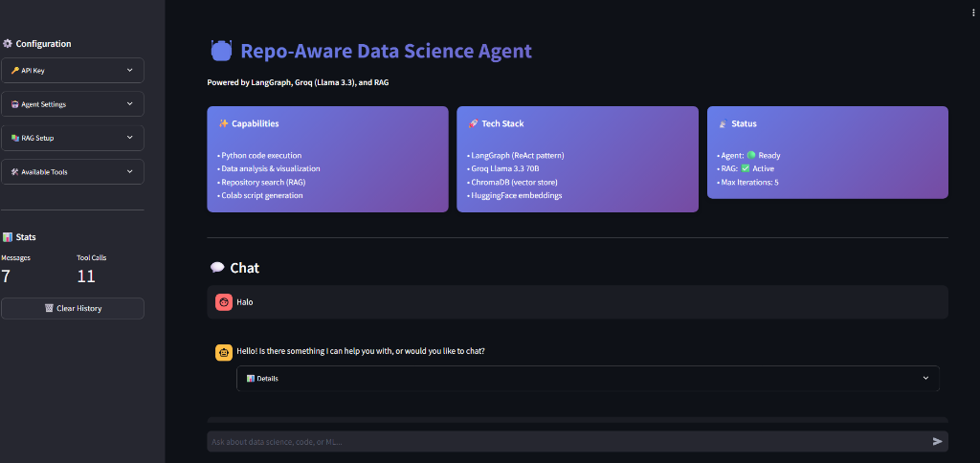Click 'Repository search (RAG)' bullet
980x463 pixels.
coord(261,183)
